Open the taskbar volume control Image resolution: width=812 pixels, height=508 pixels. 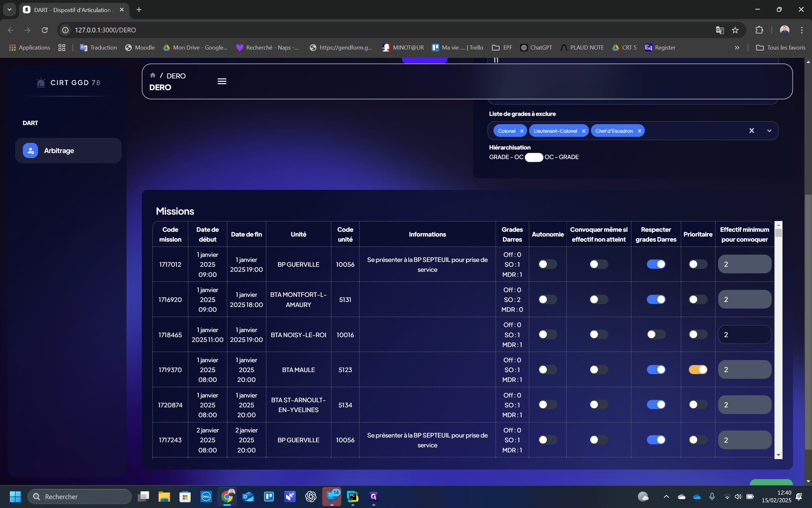point(738,496)
